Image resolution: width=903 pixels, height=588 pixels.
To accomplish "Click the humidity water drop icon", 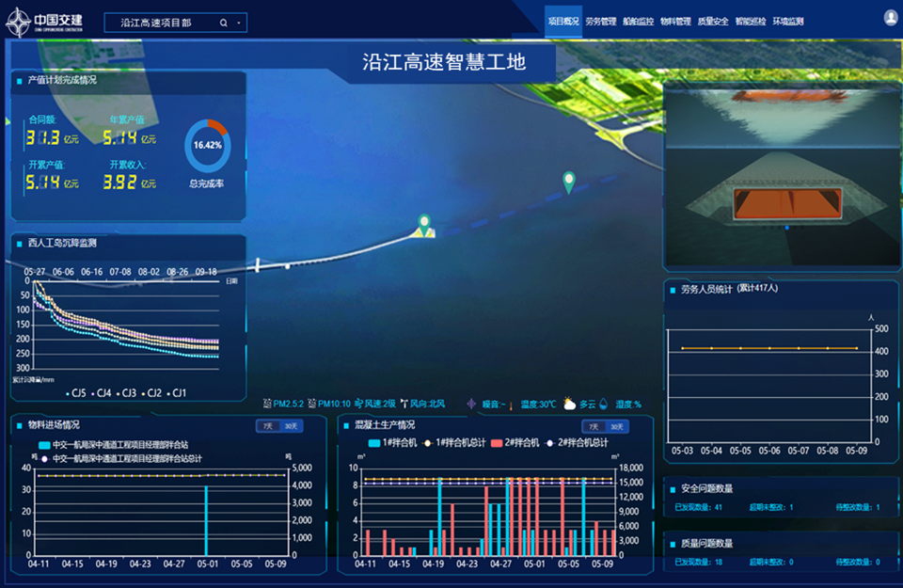I will click(x=603, y=405).
